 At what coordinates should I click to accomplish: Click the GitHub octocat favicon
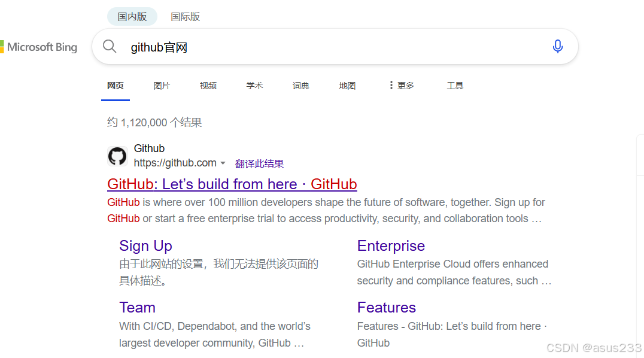[117, 156]
